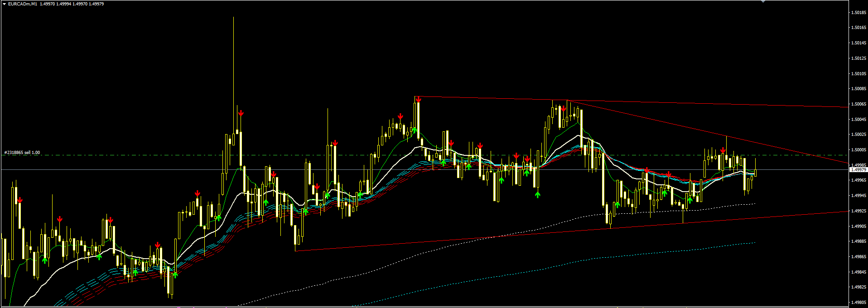Click the 1.50085 price scale label
The height and width of the screenshot is (308, 868).
tap(859, 89)
